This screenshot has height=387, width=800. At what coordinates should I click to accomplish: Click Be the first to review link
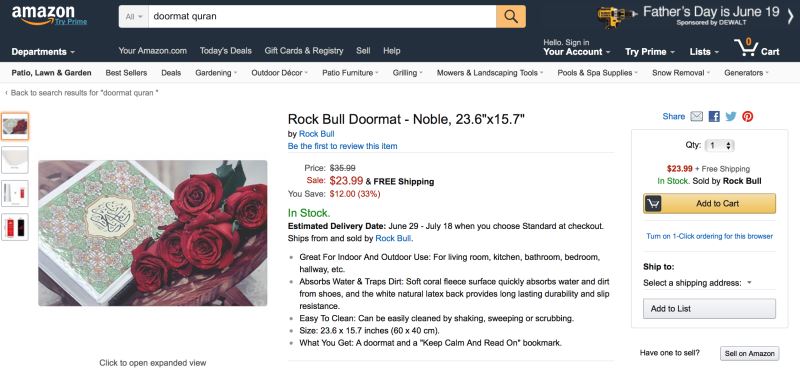coord(342,146)
